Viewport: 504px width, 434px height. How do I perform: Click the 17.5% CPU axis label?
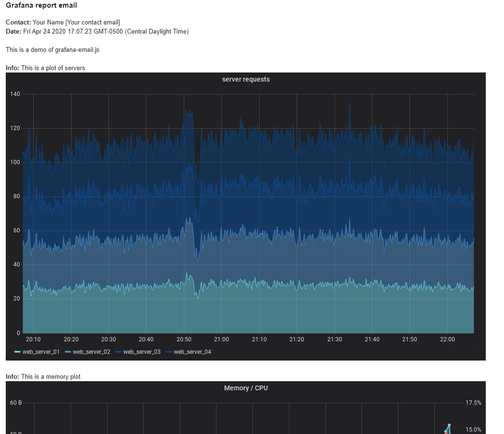point(473,403)
